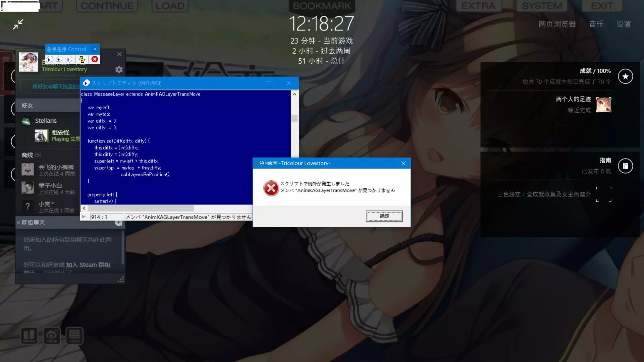Image resolution: width=644 pixels, height=362 pixels.
Task: Click the achievements star icon
Action: click(x=625, y=76)
